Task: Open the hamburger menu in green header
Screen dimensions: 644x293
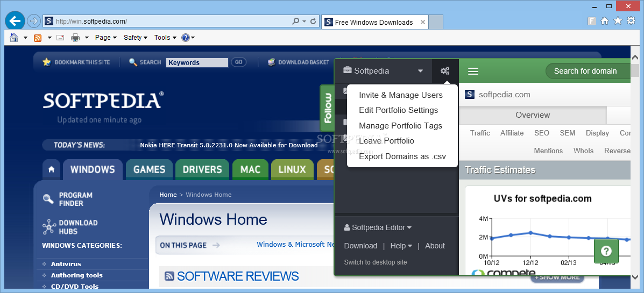Action: [473, 72]
